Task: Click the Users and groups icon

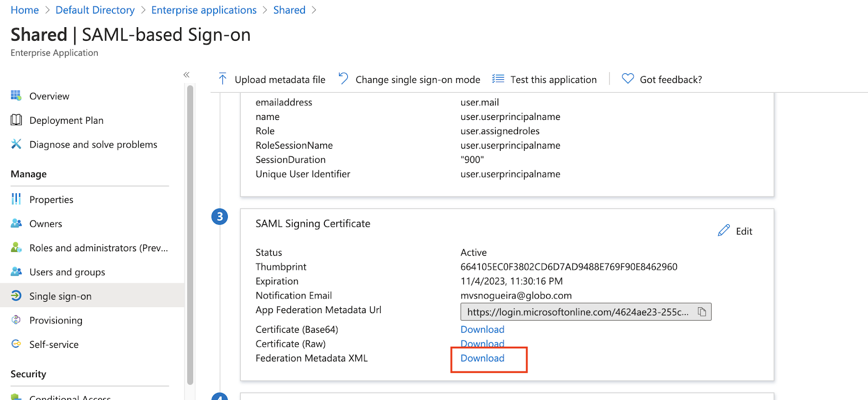Action: pyautogui.click(x=16, y=271)
